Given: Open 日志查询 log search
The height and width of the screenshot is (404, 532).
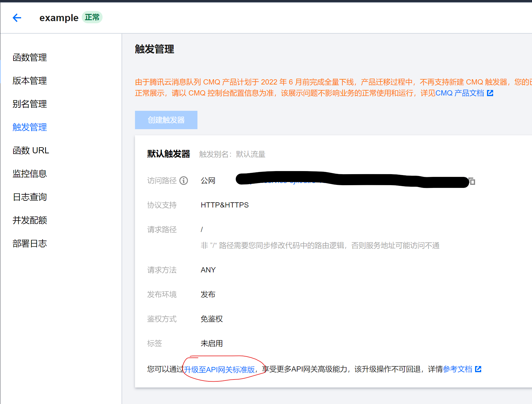Looking at the screenshot, I should click(x=29, y=197).
